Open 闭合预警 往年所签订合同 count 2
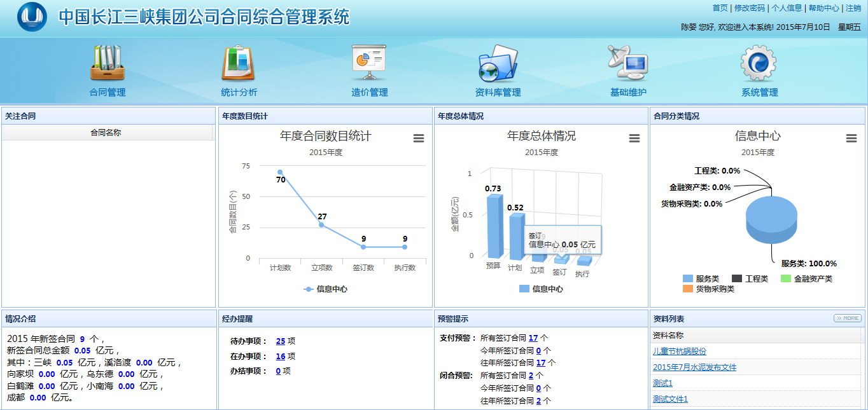Screen dimensions: 868x410 538,401
